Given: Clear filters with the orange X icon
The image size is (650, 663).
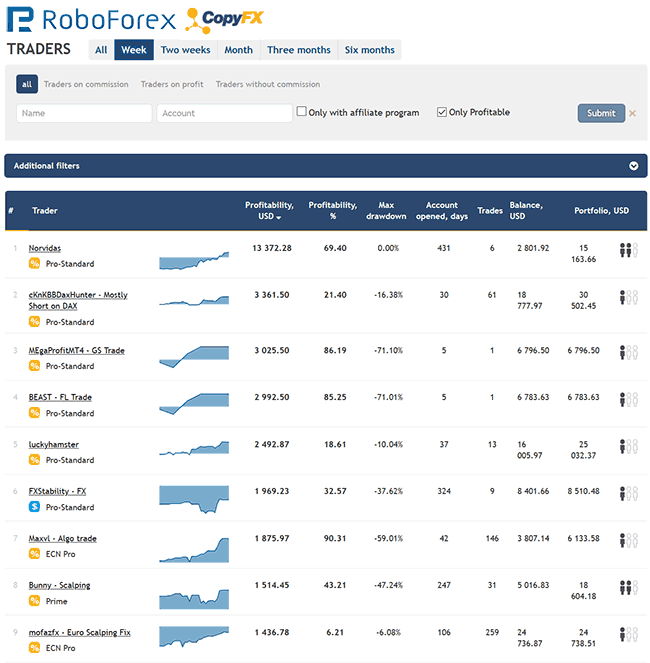Looking at the screenshot, I should 633,113.
